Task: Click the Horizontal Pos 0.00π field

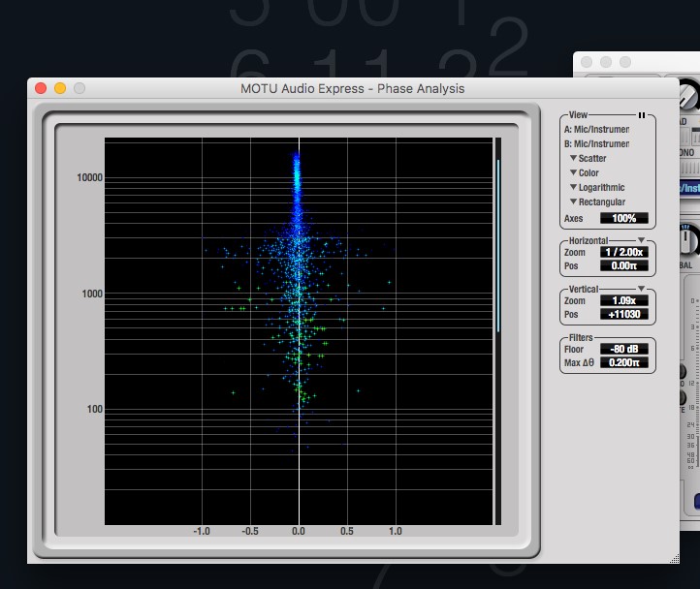Action: click(623, 265)
